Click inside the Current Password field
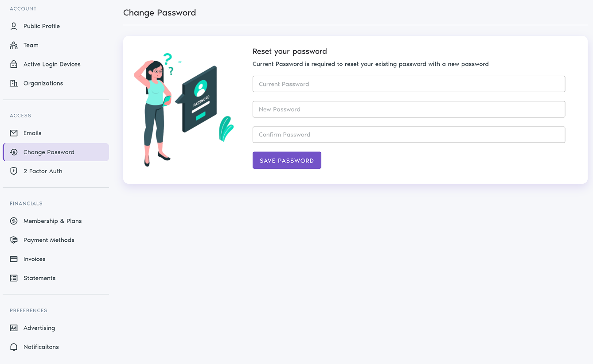The image size is (593, 364). (409, 84)
